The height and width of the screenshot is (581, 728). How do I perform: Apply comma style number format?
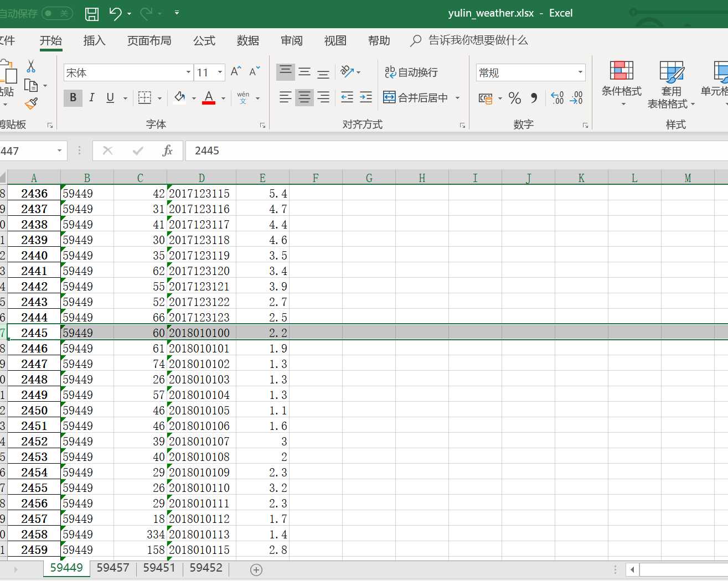coord(534,98)
